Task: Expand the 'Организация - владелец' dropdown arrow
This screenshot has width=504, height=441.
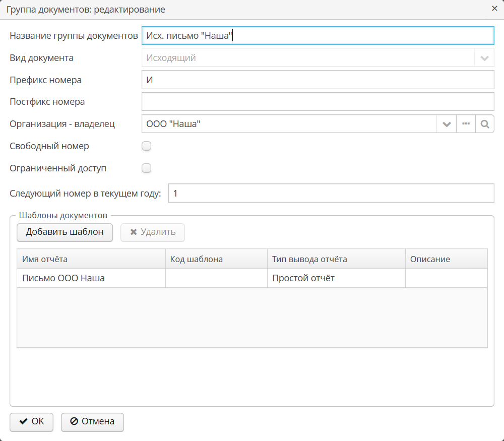Action: (446, 124)
